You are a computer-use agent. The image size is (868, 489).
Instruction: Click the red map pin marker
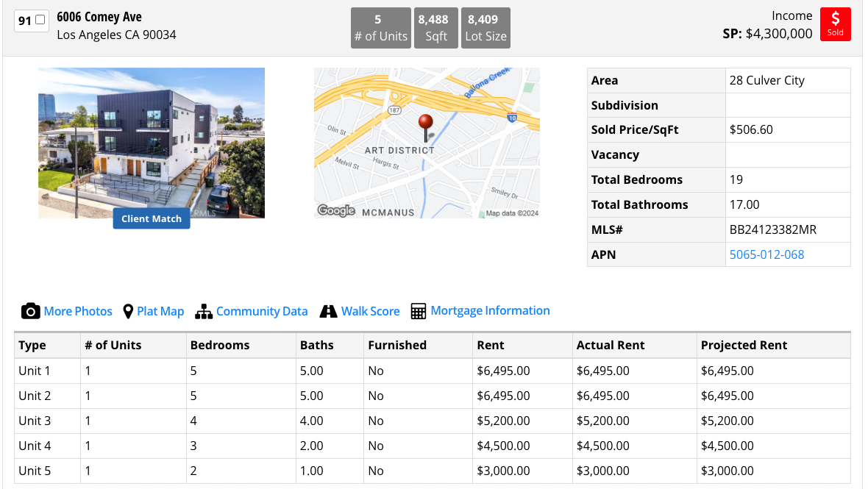pyautogui.click(x=426, y=127)
